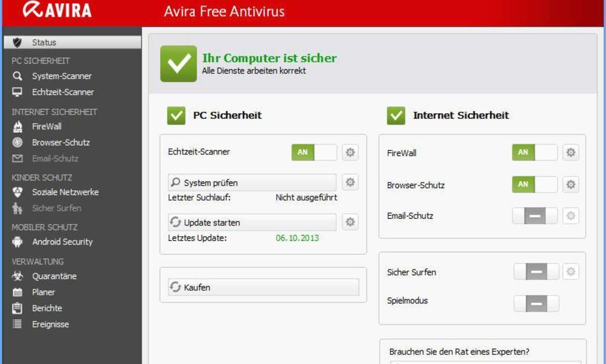606x364 pixels.
Task: Click the last update date 06.10.2013
Action: tap(297, 238)
